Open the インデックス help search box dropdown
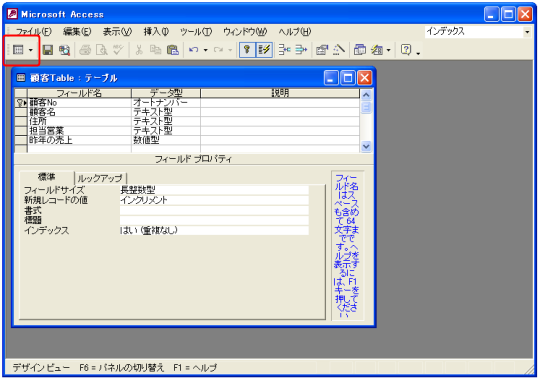 click(527, 32)
